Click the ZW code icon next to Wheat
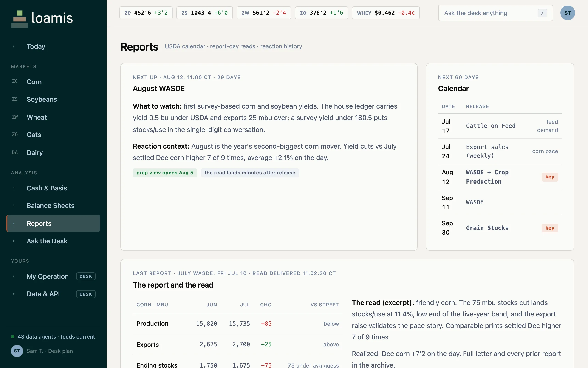Viewport: 588px width, 368px height. click(15, 117)
